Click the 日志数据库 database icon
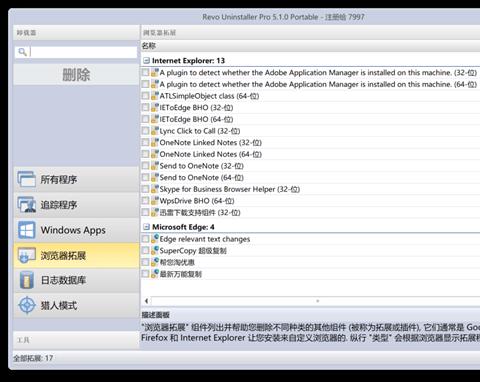Image resolution: width=480 pixels, height=382 pixels. click(26, 280)
